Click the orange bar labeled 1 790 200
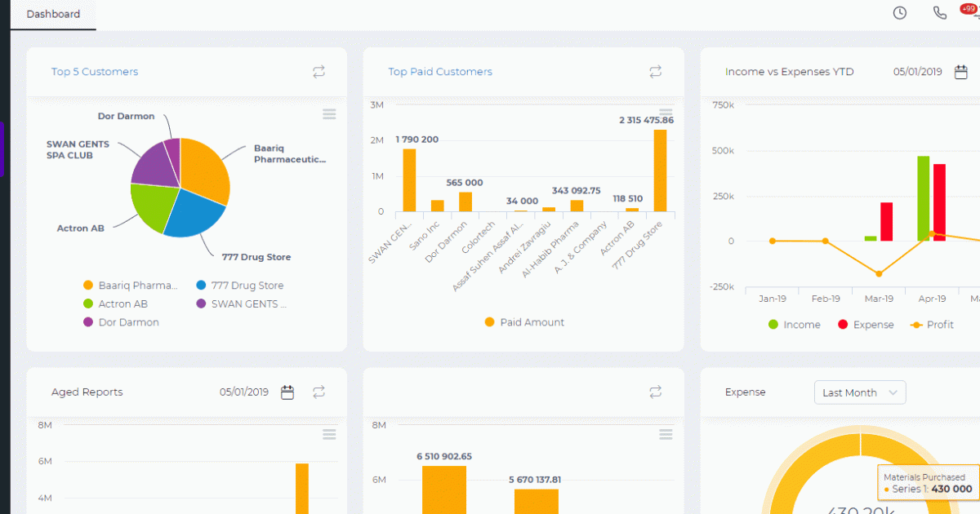Viewport: 980px width, 514px height. [x=409, y=180]
